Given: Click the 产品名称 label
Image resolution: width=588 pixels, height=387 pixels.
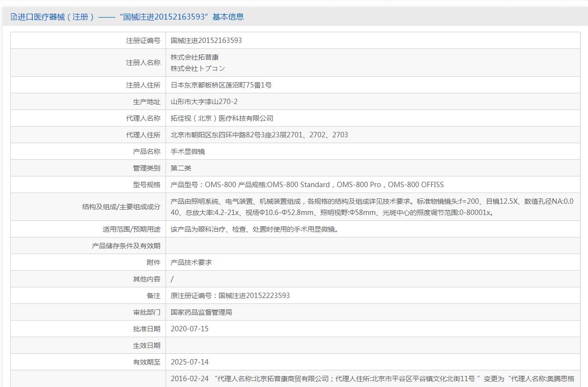Looking at the screenshot, I should [x=147, y=151].
